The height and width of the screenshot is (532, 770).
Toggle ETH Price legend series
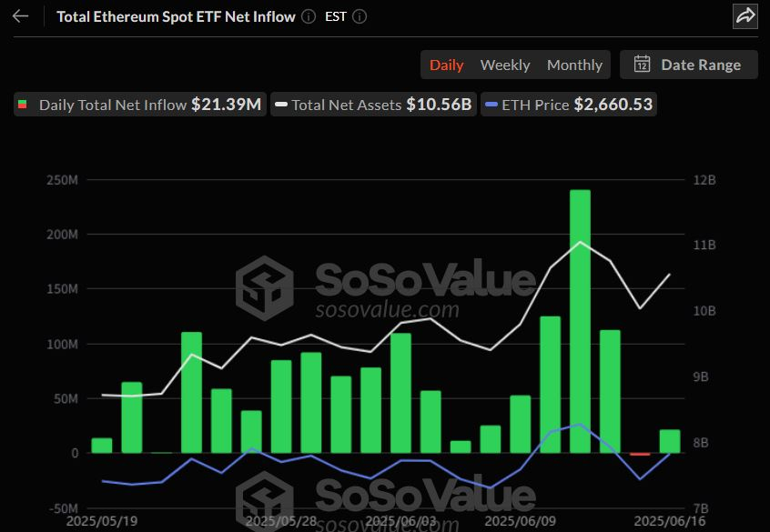[x=569, y=105]
